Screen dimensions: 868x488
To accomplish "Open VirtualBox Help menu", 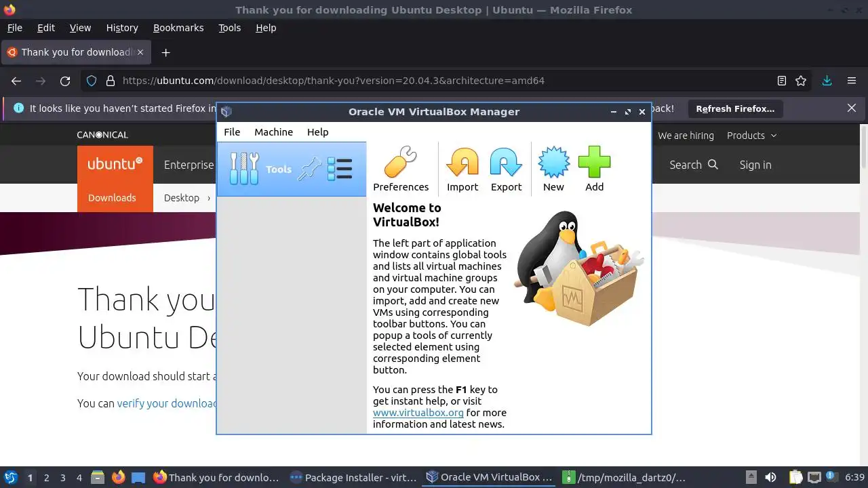I will click(317, 132).
